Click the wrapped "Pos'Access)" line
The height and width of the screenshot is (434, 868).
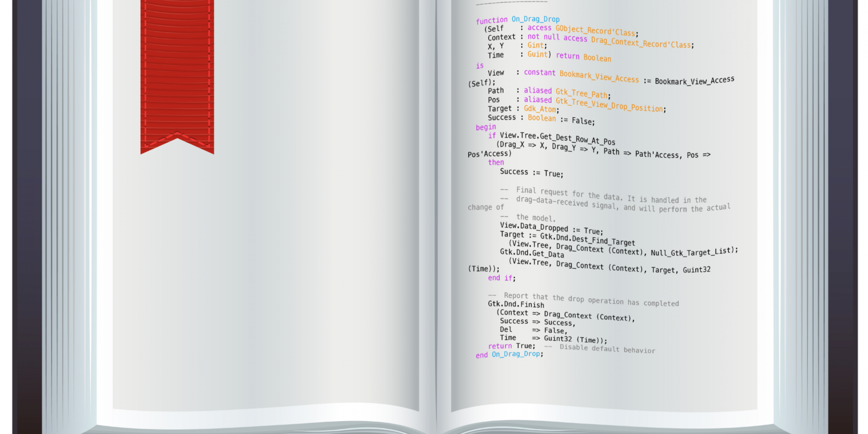point(490,154)
